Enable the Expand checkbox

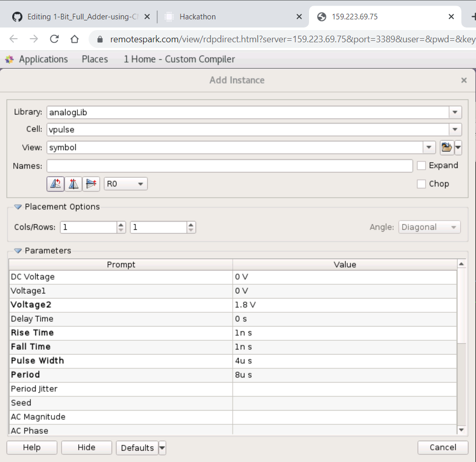pos(422,166)
